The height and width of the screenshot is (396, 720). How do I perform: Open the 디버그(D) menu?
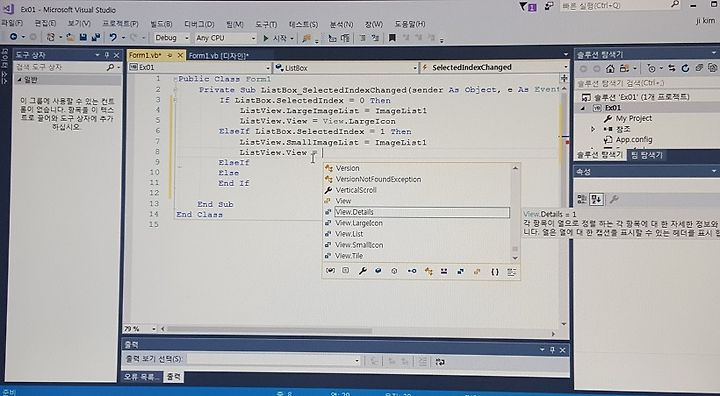pos(199,24)
